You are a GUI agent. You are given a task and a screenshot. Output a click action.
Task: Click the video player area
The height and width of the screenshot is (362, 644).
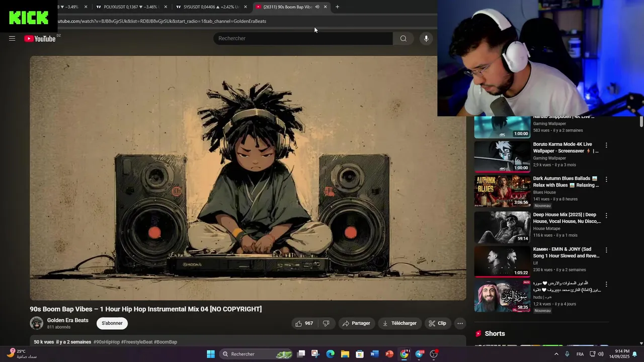(x=248, y=178)
